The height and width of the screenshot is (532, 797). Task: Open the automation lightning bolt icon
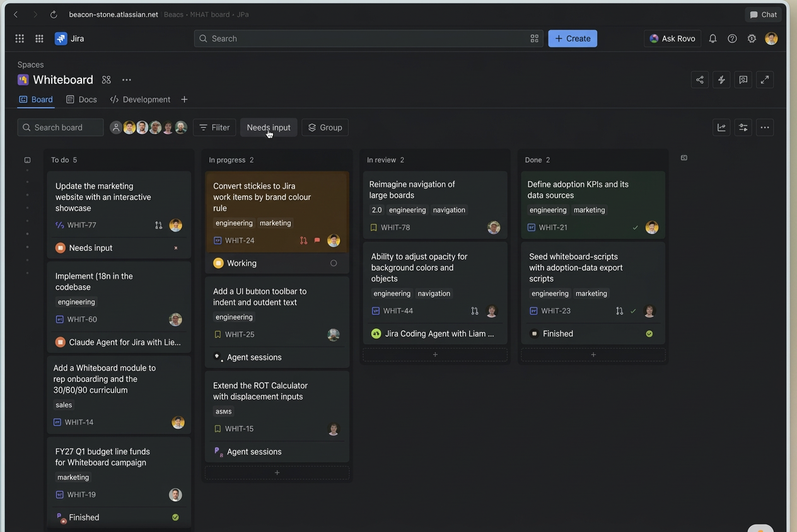721,79
